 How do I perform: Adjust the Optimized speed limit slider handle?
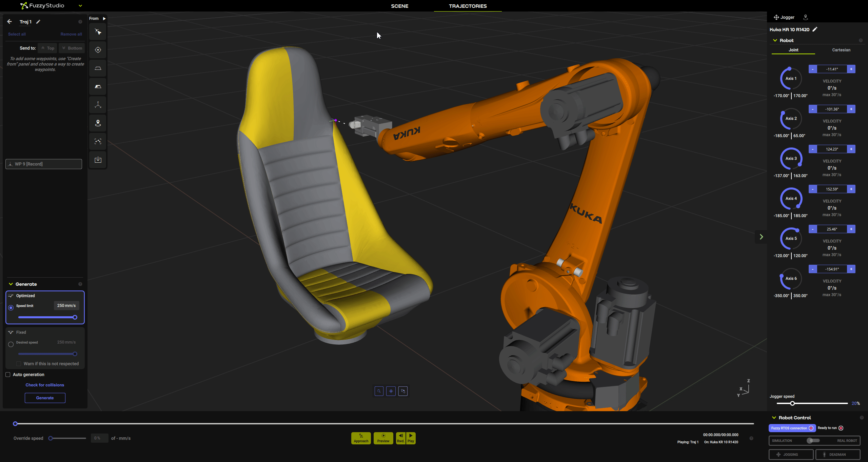point(75,317)
